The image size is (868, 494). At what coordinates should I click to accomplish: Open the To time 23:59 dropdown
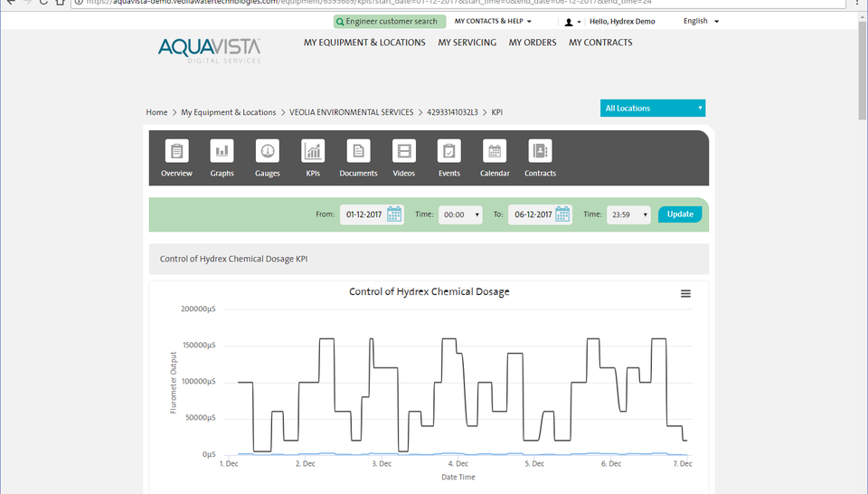[x=628, y=214]
